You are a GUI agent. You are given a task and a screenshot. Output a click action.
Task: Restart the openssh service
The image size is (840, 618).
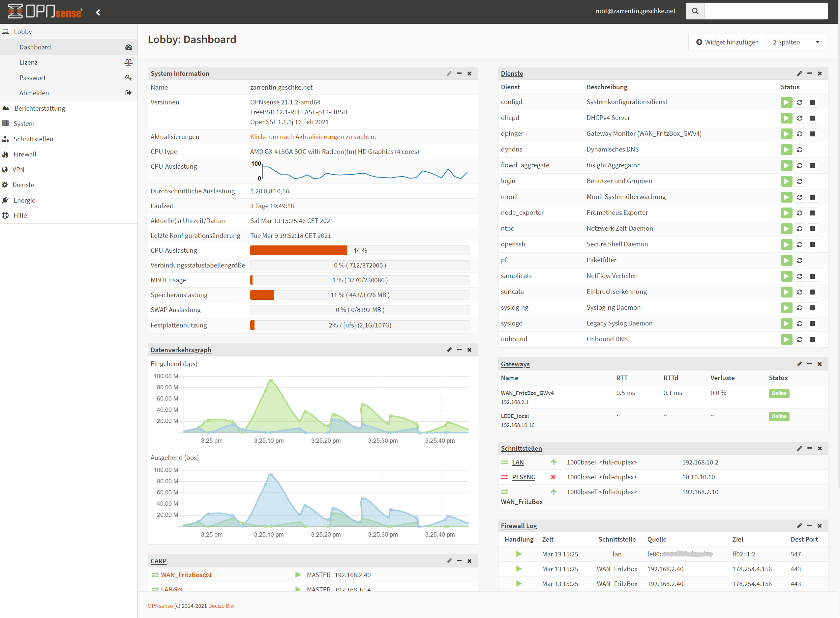pos(799,244)
